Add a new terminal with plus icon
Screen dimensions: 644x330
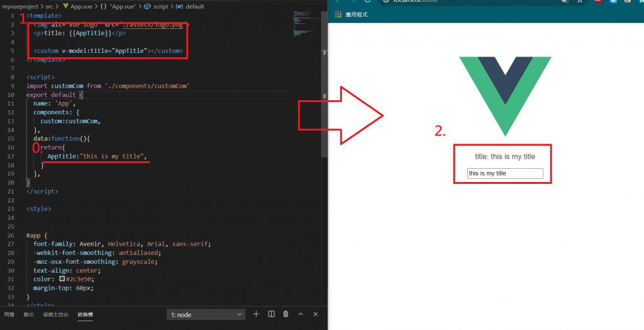point(256,314)
